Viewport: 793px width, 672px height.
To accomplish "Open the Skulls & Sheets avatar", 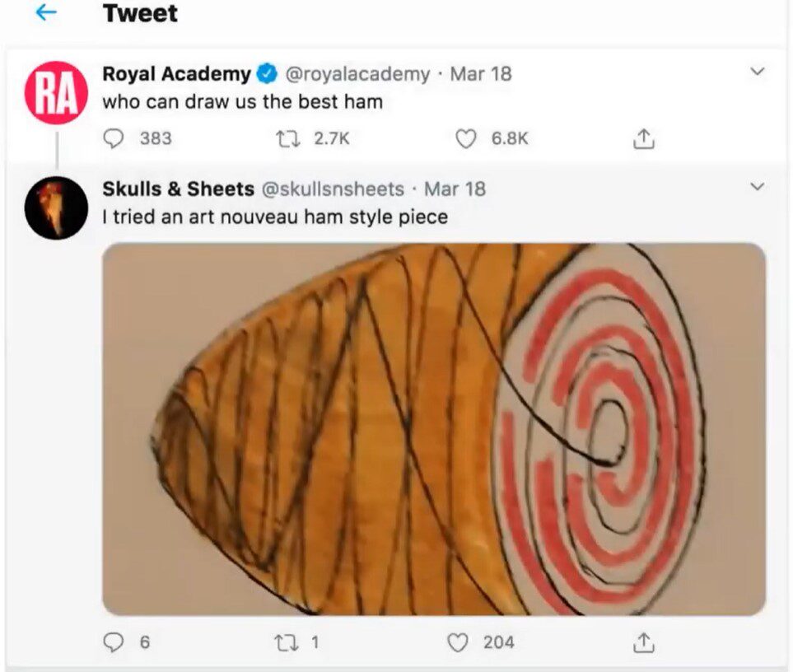I will (56, 208).
